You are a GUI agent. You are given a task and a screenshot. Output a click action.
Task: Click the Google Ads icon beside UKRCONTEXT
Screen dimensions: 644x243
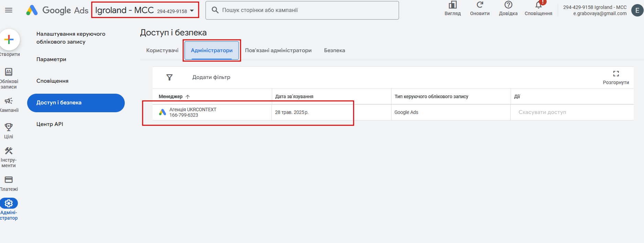pos(163,112)
